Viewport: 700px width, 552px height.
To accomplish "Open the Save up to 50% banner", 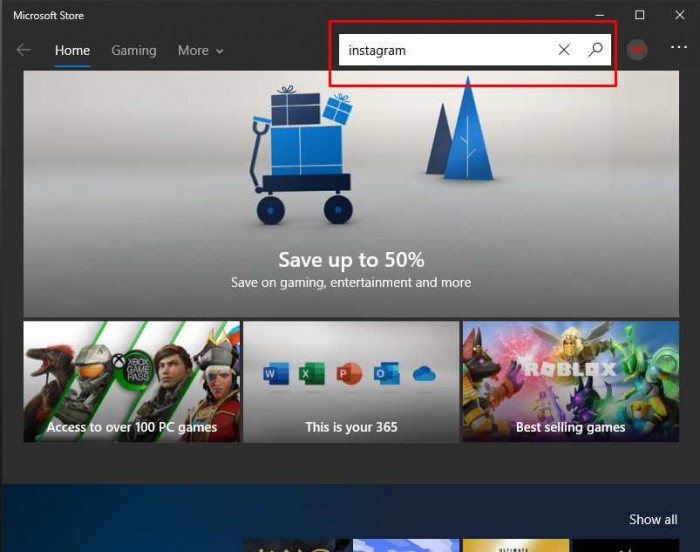I will tap(351, 194).
